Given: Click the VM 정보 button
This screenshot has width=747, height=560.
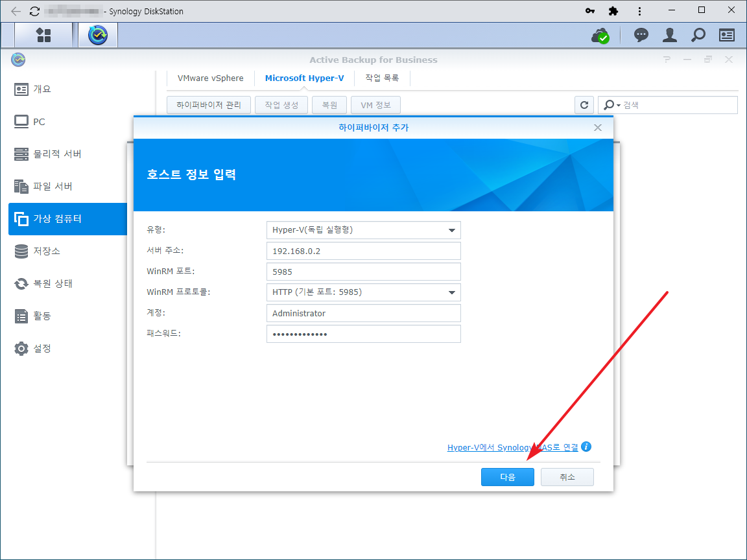Looking at the screenshot, I should click(375, 105).
